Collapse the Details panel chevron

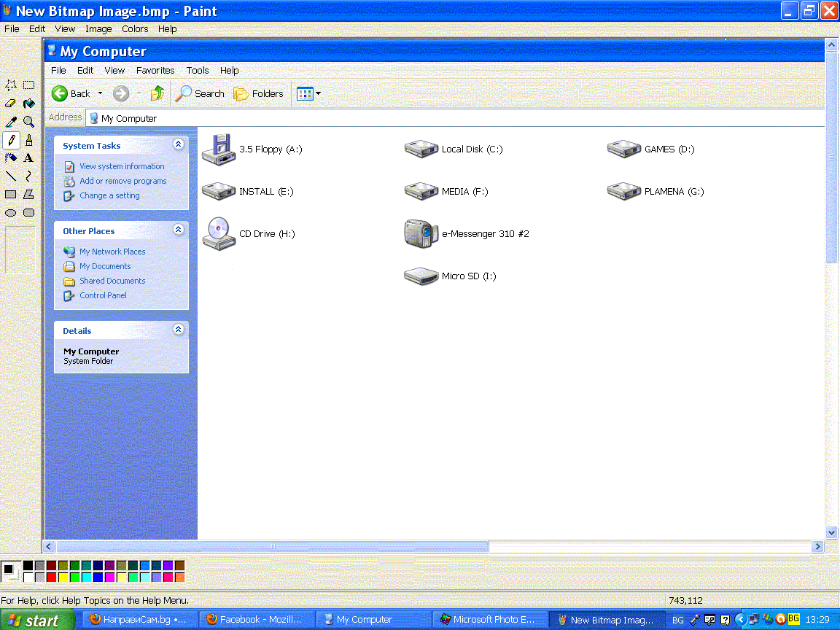coord(179,330)
